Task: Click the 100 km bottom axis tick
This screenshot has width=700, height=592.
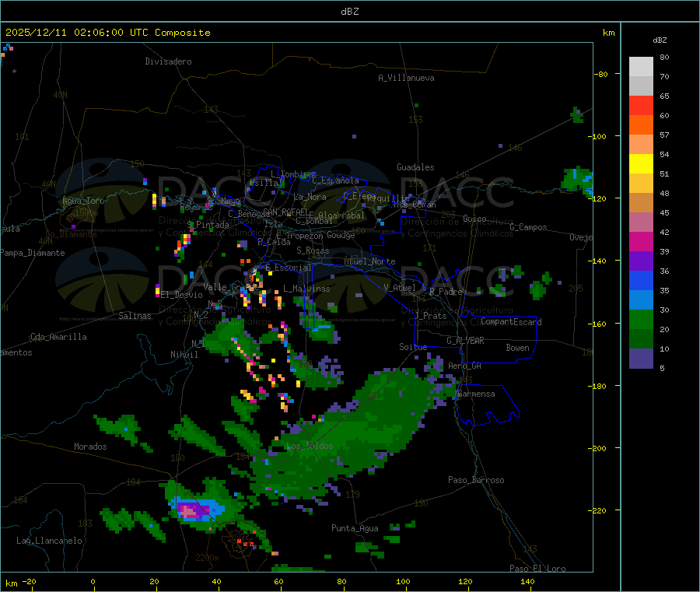Action: click(403, 581)
